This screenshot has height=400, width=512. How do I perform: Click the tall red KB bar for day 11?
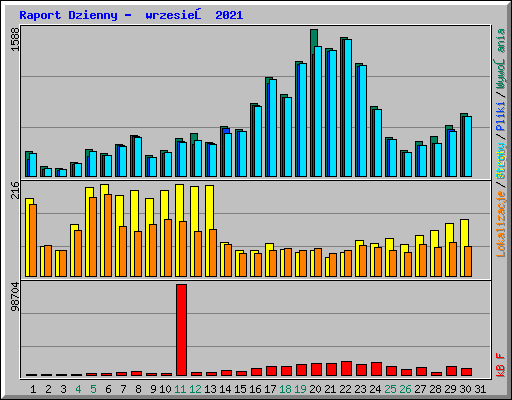pos(181,330)
